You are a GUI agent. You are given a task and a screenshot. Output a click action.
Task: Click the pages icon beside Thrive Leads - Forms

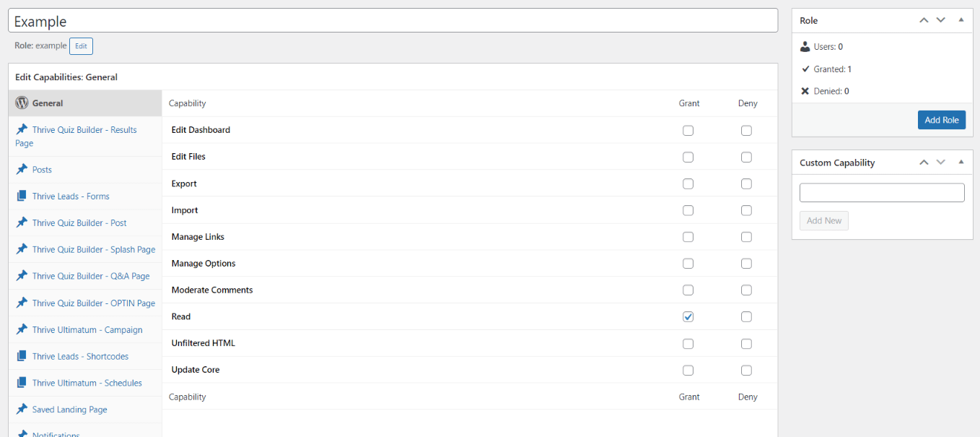pos(22,196)
